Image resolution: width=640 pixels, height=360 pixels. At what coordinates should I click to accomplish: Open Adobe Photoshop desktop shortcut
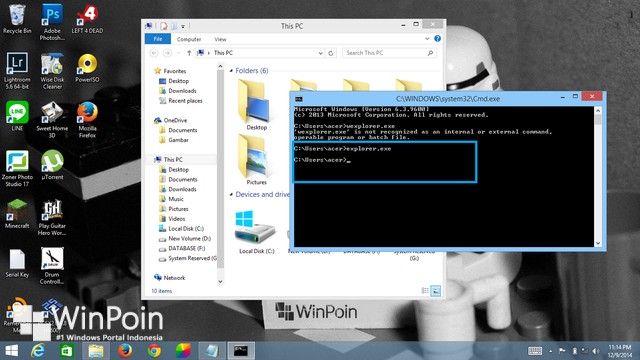[52, 22]
